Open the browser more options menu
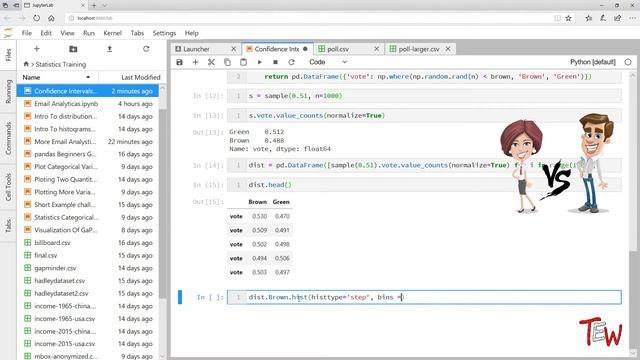Screen dimensions: 640x360 pos(632,18)
